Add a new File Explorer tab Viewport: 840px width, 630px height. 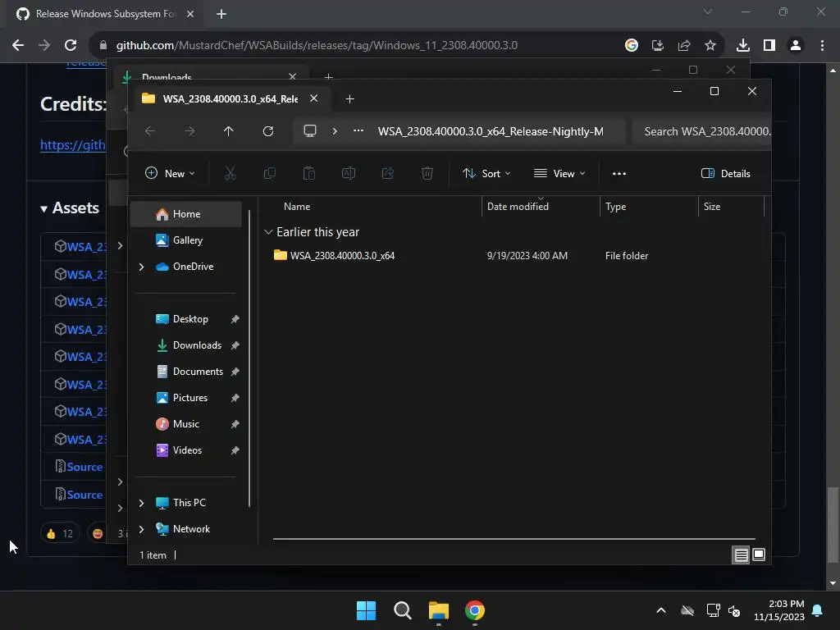click(349, 99)
